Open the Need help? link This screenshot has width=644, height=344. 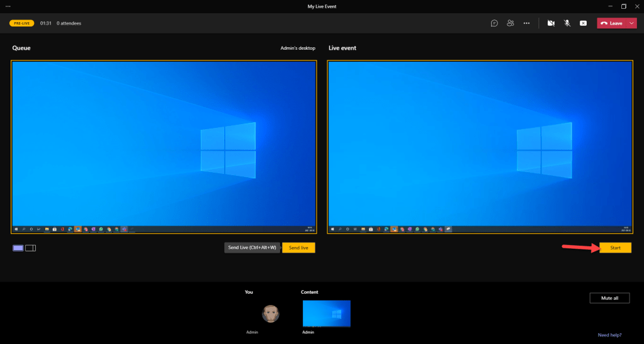(611, 335)
